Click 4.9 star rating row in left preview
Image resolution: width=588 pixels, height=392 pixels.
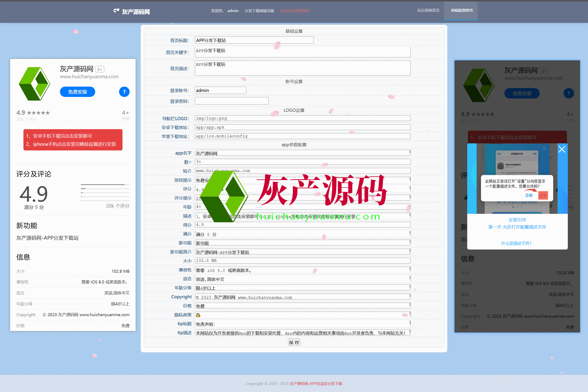(33, 113)
